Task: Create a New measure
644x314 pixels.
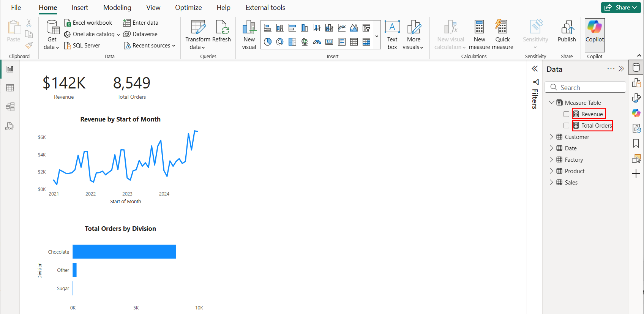Action: pyautogui.click(x=480, y=35)
